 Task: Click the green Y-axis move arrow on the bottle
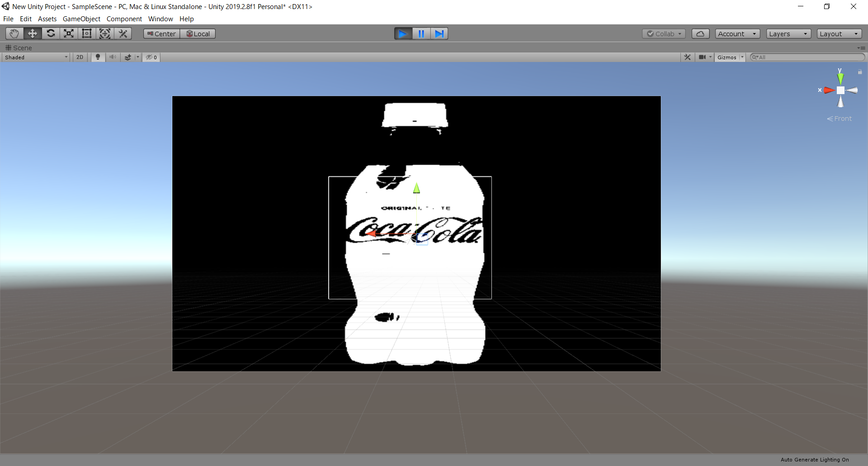click(x=416, y=188)
